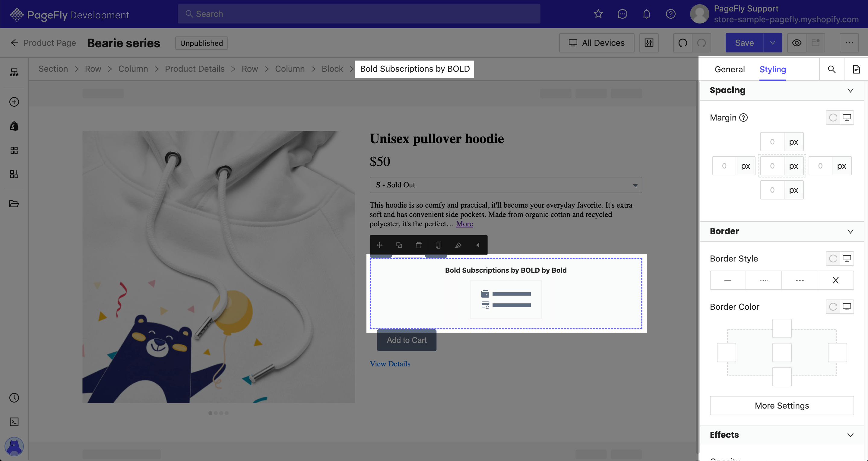Switch to the Styling tab

click(772, 69)
